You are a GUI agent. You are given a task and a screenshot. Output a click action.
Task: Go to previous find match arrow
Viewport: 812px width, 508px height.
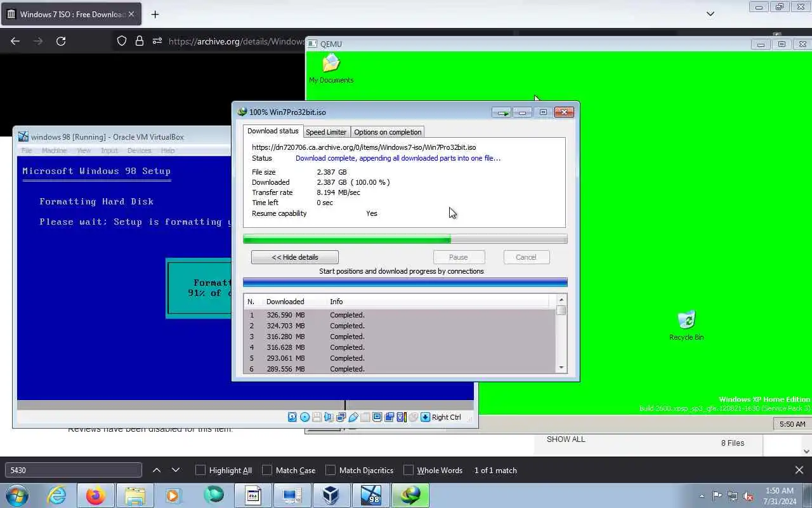(157, 470)
